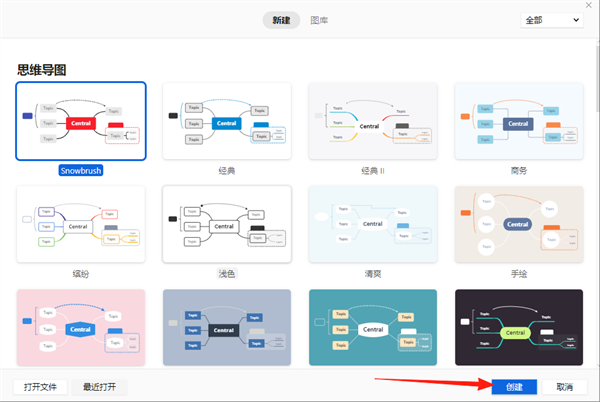Cancel with the 取消 button
The width and height of the screenshot is (600, 402).
point(564,387)
